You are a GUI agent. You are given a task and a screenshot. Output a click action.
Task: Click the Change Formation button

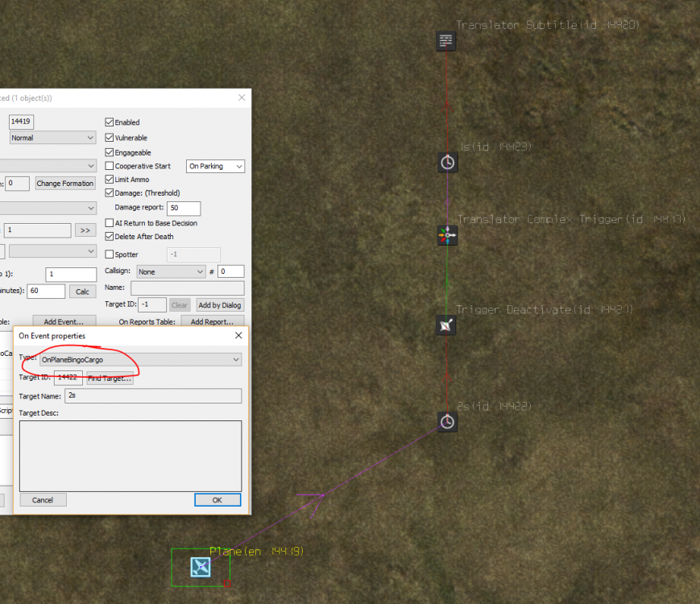pyautogui.click(x=65, y=183)
